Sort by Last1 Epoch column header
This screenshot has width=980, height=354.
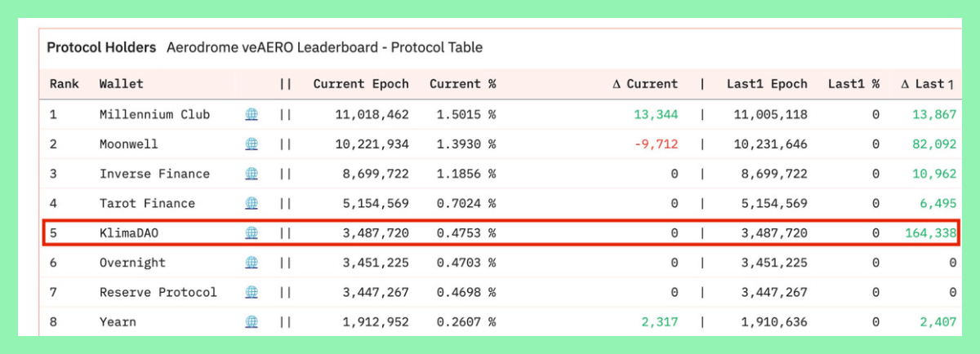point(767,84)
